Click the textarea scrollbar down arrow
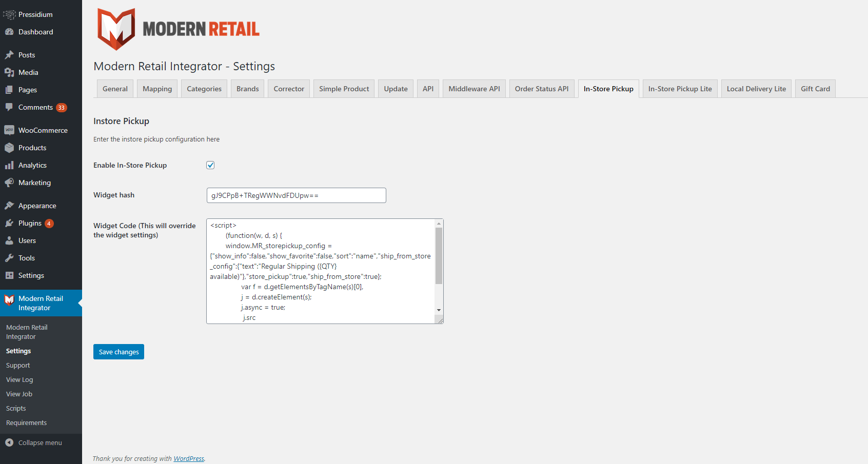Viewport: 868px width, 464px height. click(439, 310)
